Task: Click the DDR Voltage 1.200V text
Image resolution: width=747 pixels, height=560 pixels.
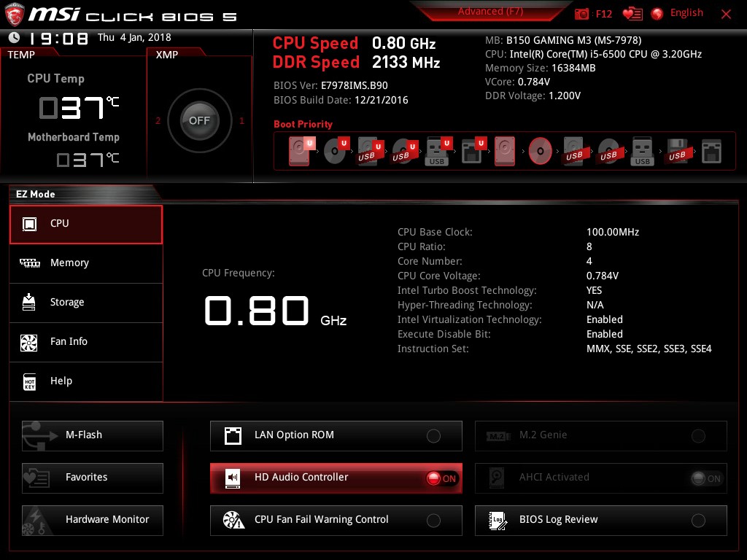Action: pyautogui.click(x=533, y=96)
